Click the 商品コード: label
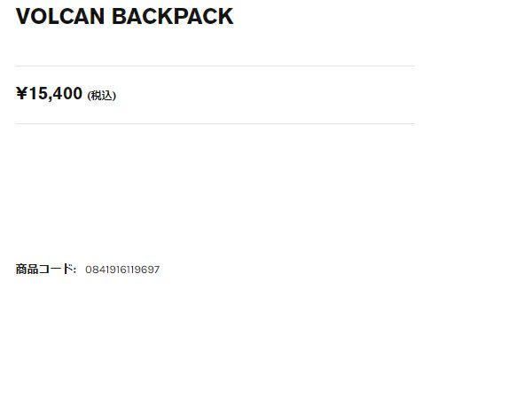Viewport: 532px width, 399px height. click(x=46, y=269)
